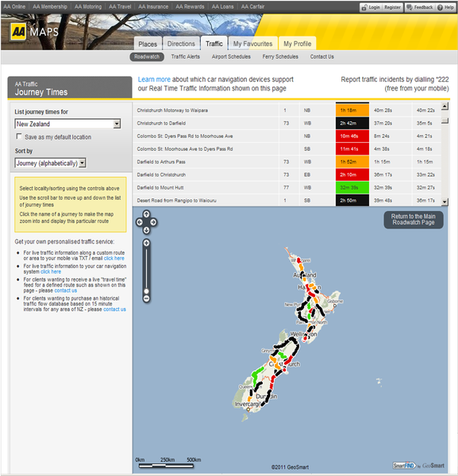Click the Learn more link
The height and width of the screenshot is (476, 458).
coord(154,79)
